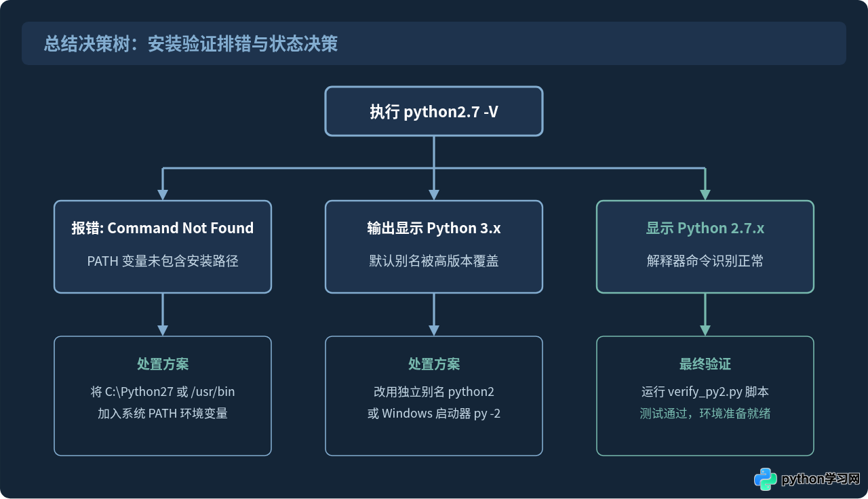
Task: Click the line '改用独立别名 python2'
Action: [x=434, y=391]
